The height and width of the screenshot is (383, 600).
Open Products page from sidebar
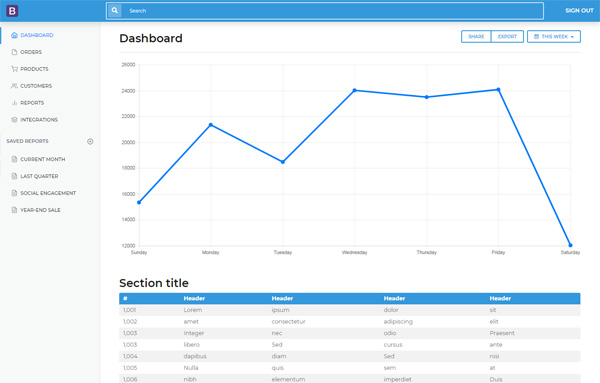click(x=34, y=69)
